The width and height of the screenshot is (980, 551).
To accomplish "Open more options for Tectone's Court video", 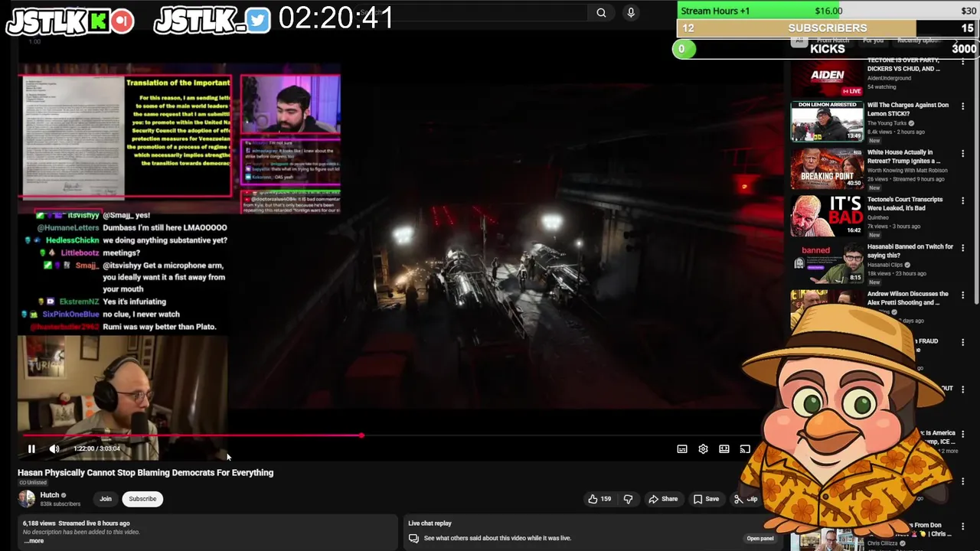I will (963, 201).
